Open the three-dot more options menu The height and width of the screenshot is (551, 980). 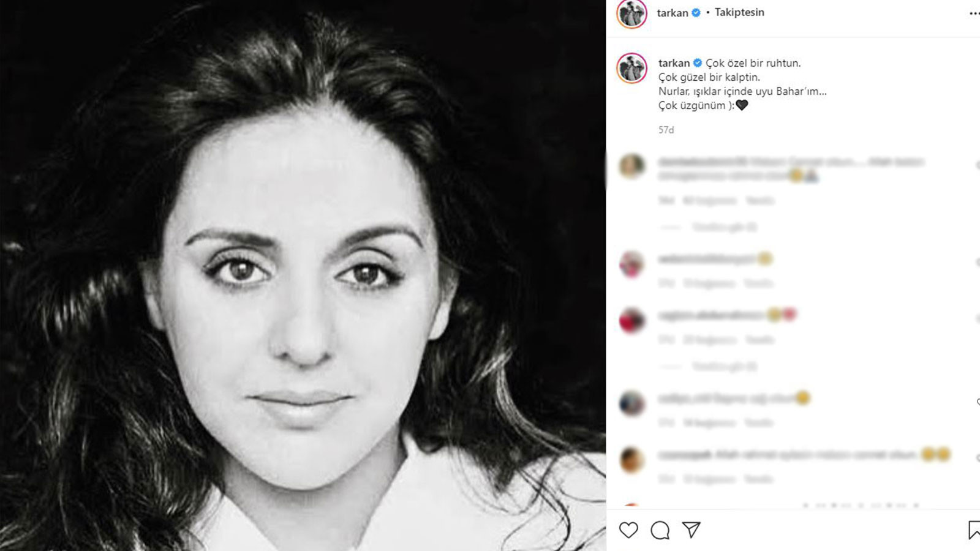974,13
